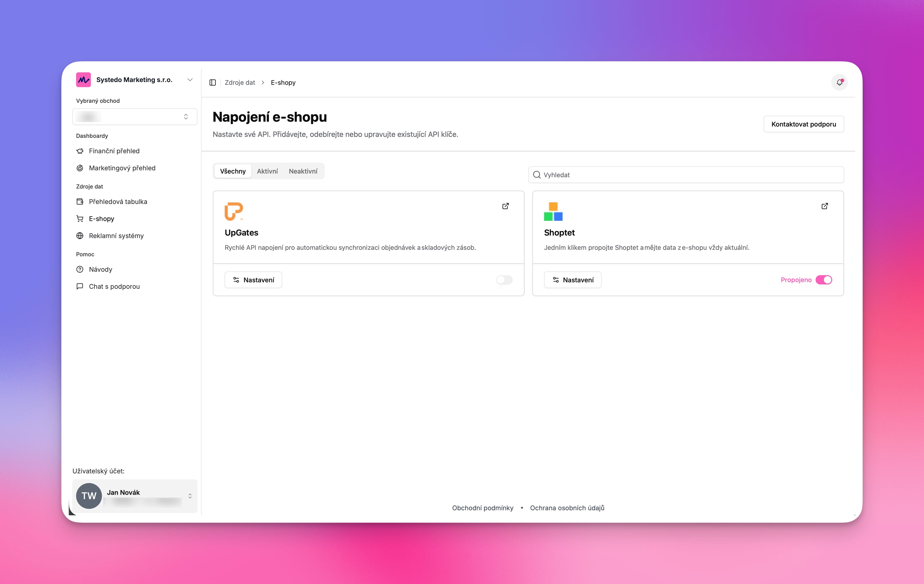Open Reklamní systémy in the sidebar
The image size is (924, 584).
116,236
